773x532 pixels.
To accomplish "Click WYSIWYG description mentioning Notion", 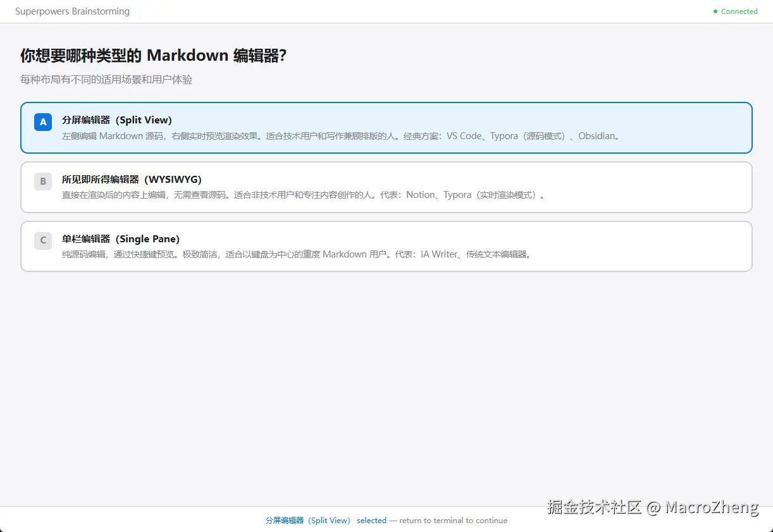I will (304, 195).
